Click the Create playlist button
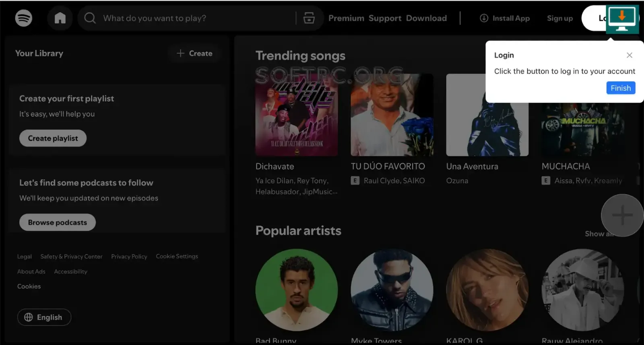Viewport: 644px width, 345px height. click(x=53, y=138)
